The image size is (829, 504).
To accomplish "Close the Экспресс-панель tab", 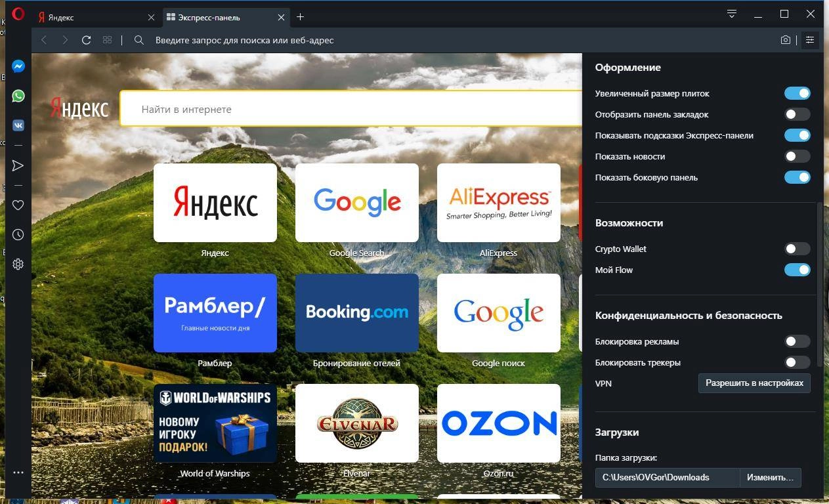I will (x=282, y=18).
